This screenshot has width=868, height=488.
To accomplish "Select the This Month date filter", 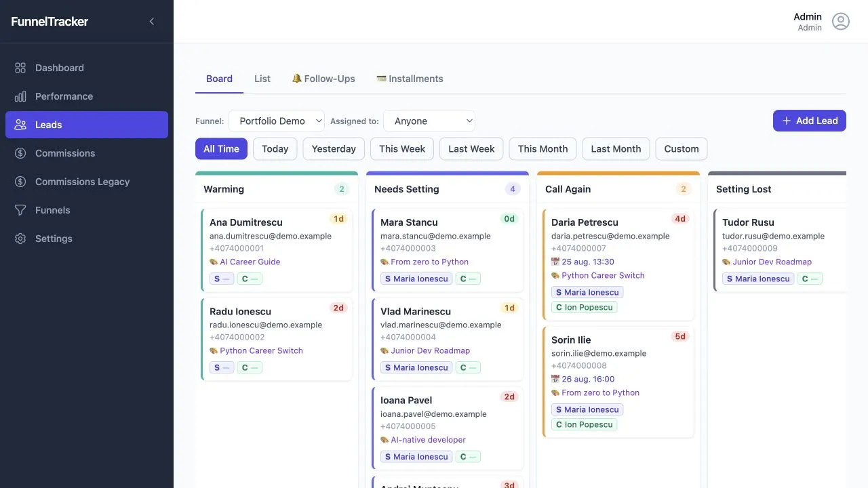I will 542,149.
